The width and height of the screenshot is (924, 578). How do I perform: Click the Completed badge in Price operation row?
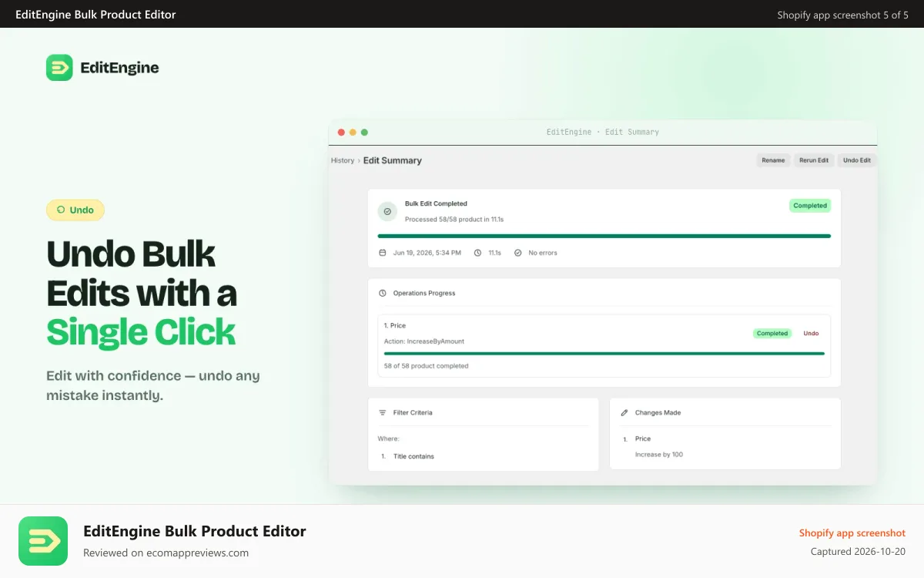(772, 334)
